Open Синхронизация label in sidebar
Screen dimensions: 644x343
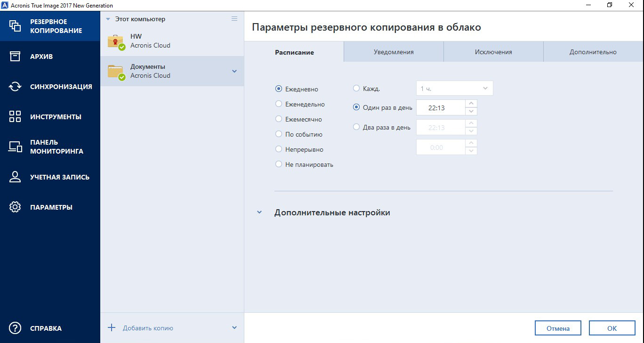[61, 87]
